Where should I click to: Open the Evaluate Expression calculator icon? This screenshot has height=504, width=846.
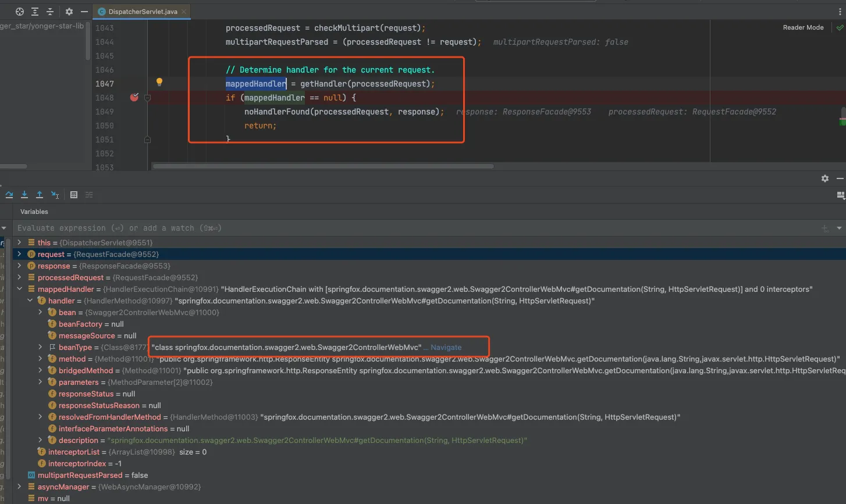click(x=74, y=195)
